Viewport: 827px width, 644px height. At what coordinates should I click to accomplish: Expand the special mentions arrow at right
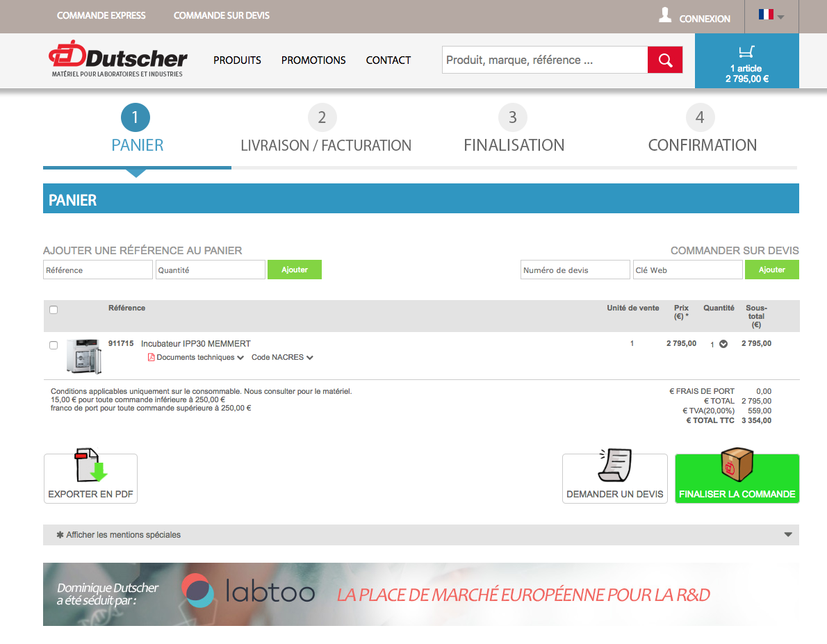pyautogui.click(x=788, y=535)
